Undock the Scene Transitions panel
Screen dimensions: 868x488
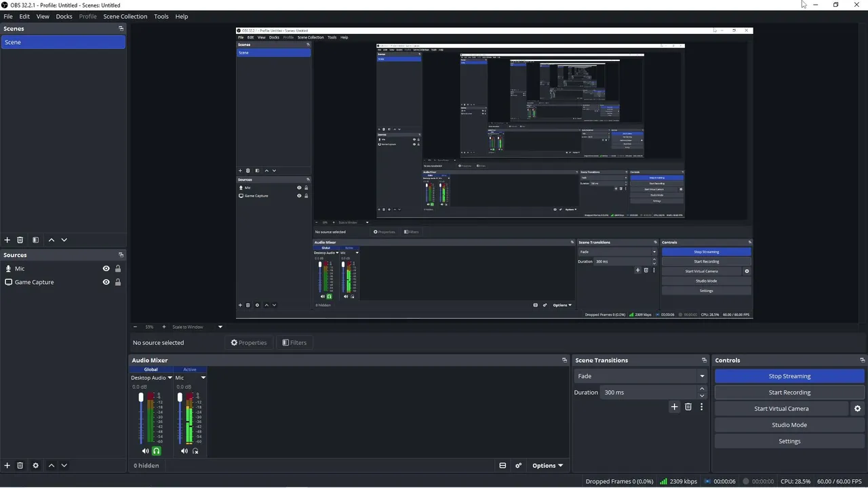pos(704,361)
